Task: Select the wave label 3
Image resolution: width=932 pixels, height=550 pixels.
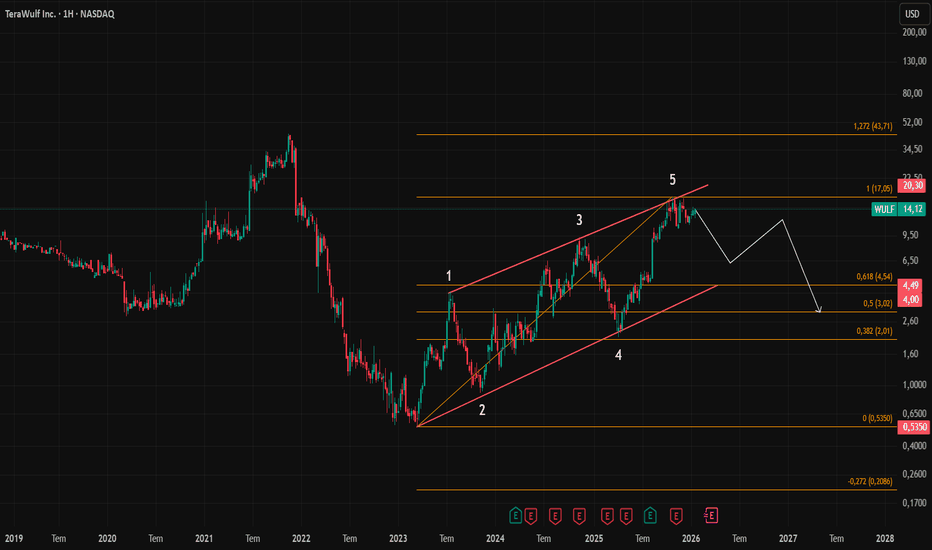Action: 579,220
